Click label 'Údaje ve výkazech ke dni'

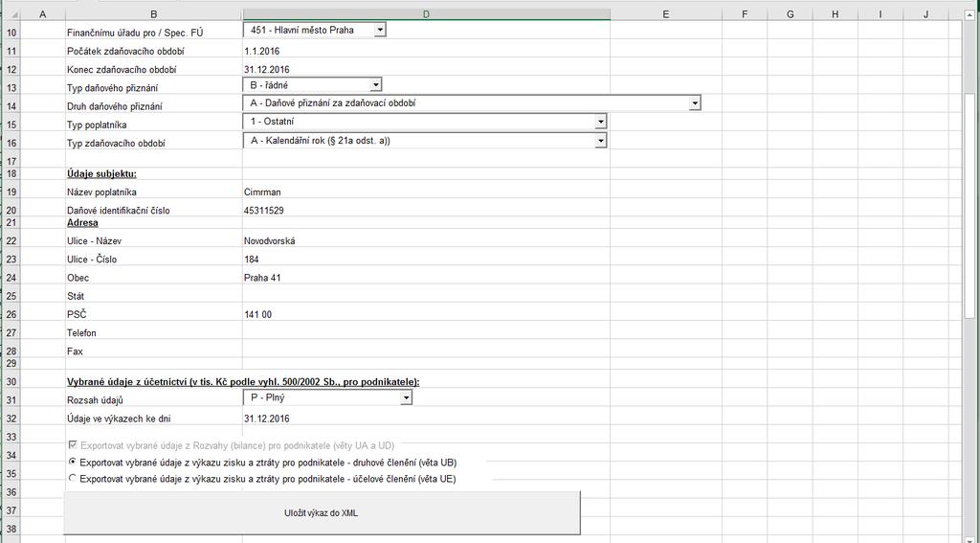click(119, 419)
